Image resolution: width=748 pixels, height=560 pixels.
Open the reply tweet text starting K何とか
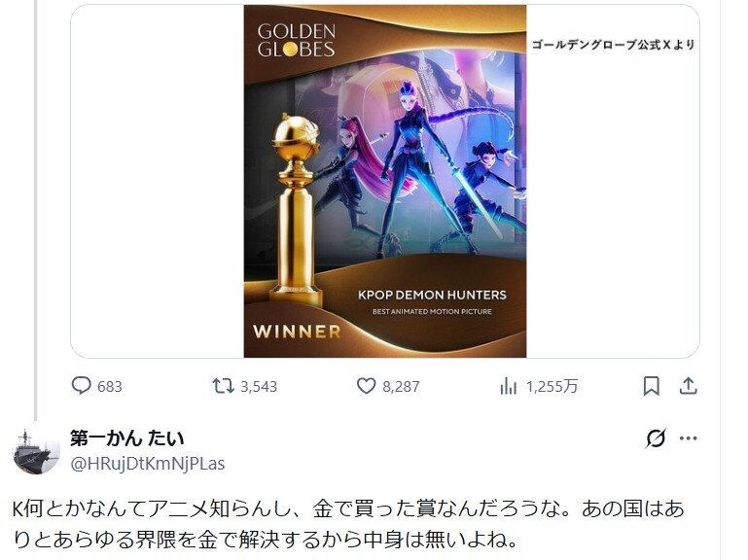pos(348,524)
